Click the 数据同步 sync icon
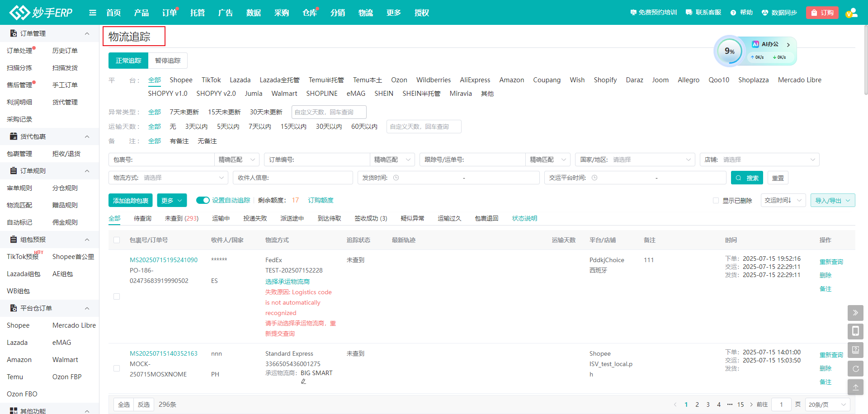Screen dimensions: 868x414 pyautogui.click(x=765, y=13)
